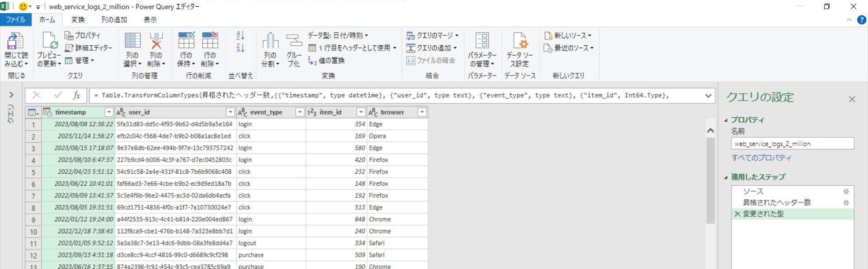Open Data Type date/time dropdown
Screen dimensions: 868x269
click(x=338, y=35)
